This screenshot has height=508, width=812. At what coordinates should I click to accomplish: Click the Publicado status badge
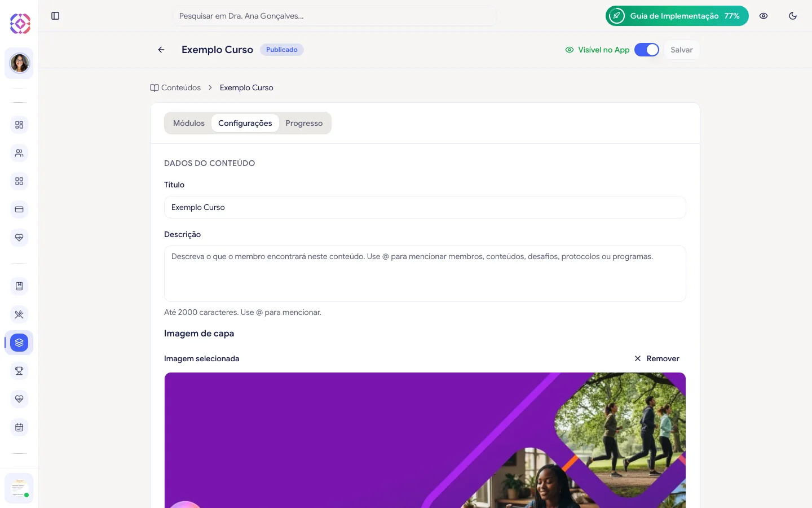point(282,50)
